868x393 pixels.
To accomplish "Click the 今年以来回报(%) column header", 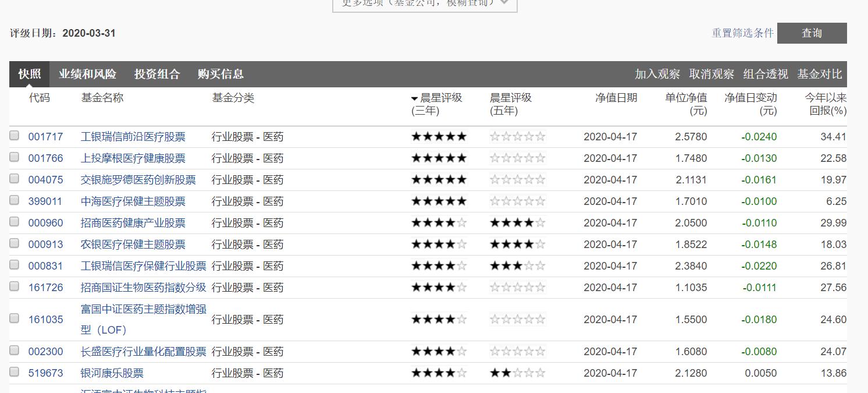I will 826,104.
